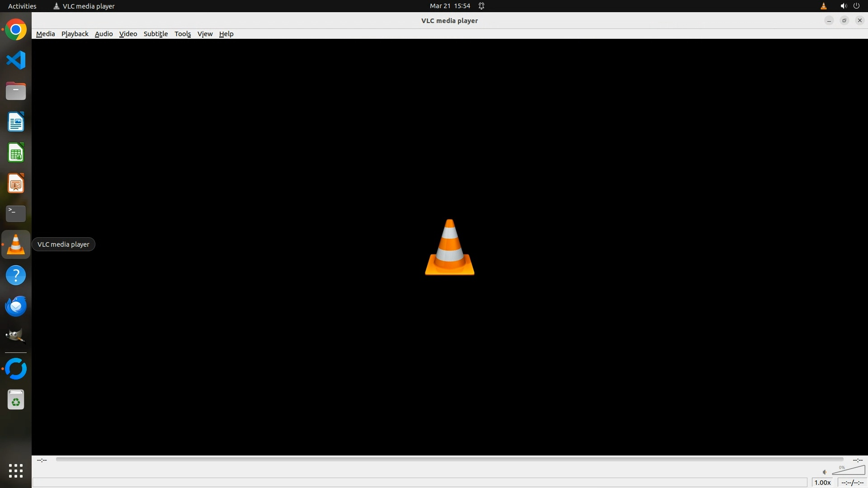This screenshot has width=868, height=488.
Task: Open the Activities overview
Action: pos(22,6)
